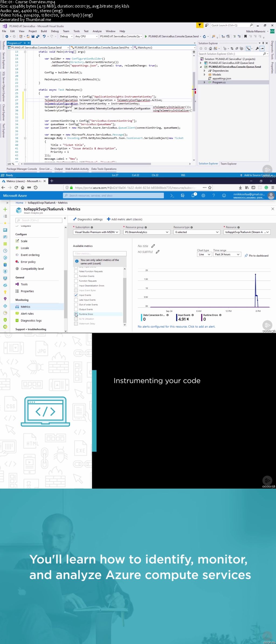This screenshot has height=644, width=276.
Task: Open the Chart type Line dropdown
Action: (204, 254)
